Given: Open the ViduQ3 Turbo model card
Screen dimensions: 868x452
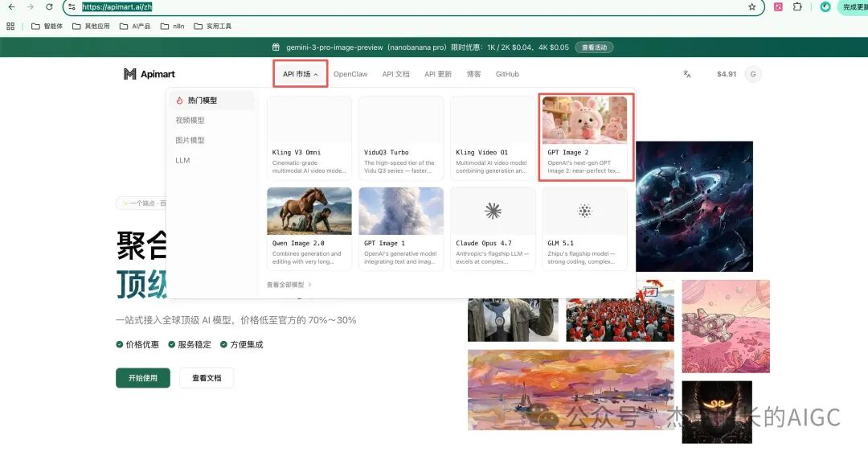Looking at the screenshot, I should coord(401,137).
